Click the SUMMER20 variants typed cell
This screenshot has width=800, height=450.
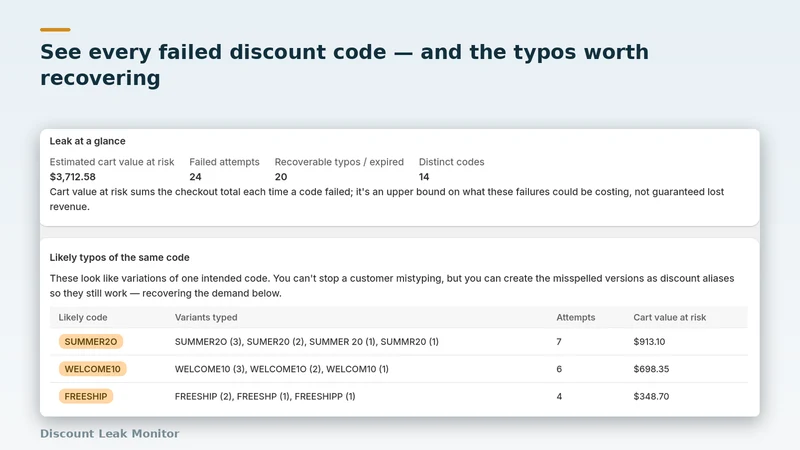coord(307,342)
